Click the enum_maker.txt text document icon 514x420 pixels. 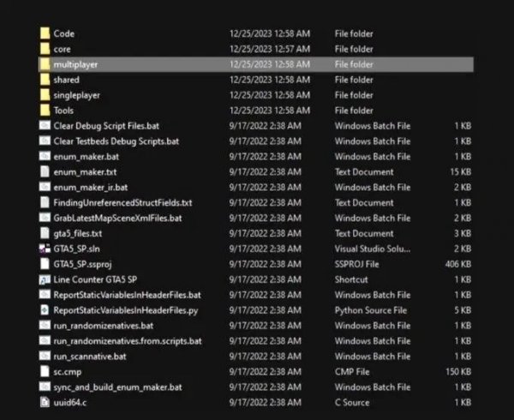tap(45, 172)
